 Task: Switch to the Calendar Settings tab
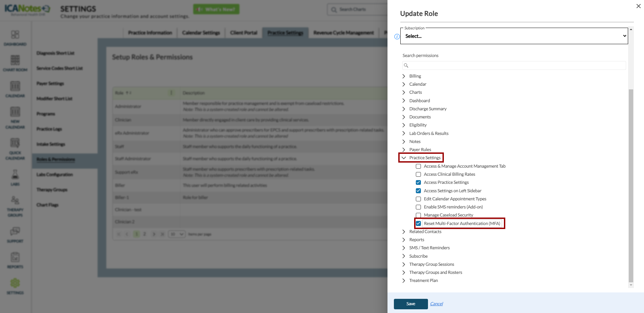(201, 33)
